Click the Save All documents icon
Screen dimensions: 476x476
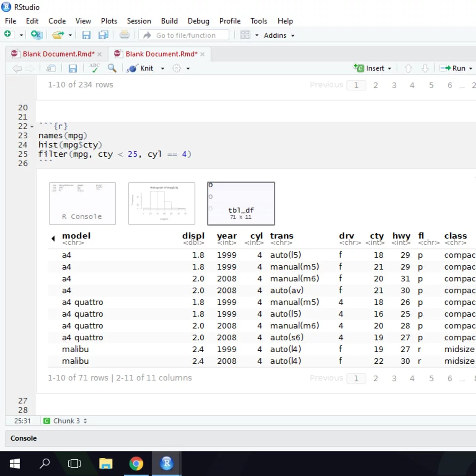pyautogui.click(x=104, y=35)
